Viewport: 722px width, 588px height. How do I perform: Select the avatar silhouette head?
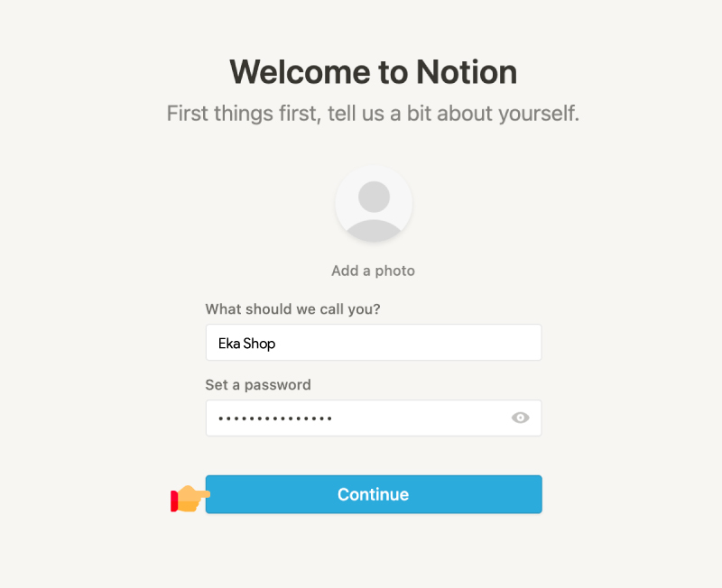click(374, 197)
